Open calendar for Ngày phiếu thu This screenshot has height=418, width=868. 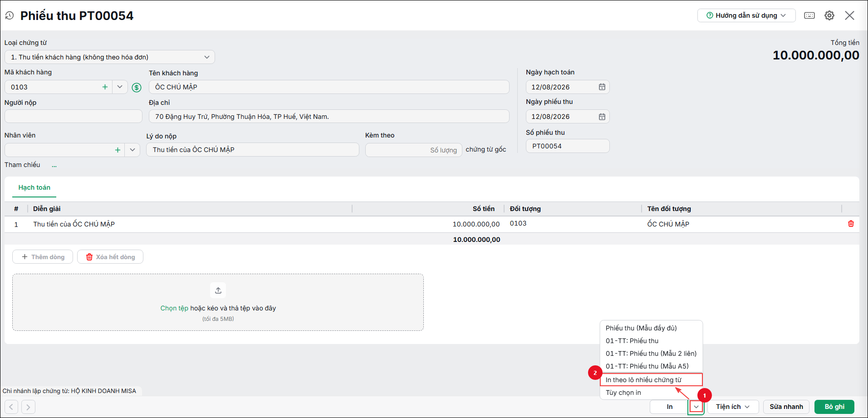[602, 117]
